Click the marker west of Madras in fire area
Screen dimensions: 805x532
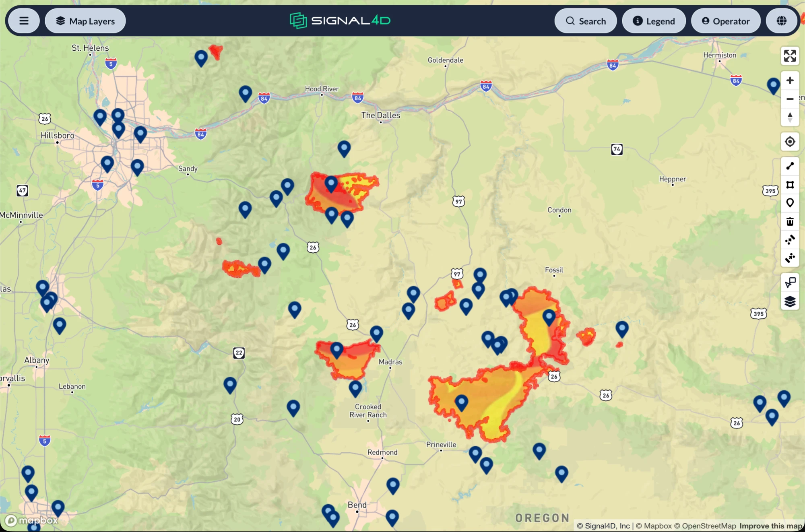(336, 350)
